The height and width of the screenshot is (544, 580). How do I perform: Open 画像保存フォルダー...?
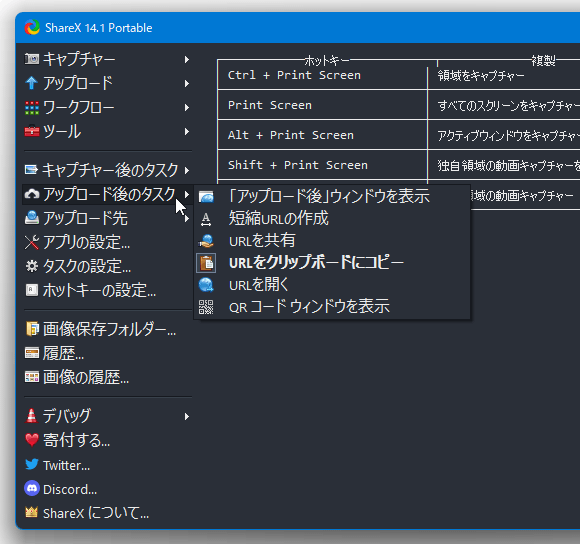click(107, 329)
